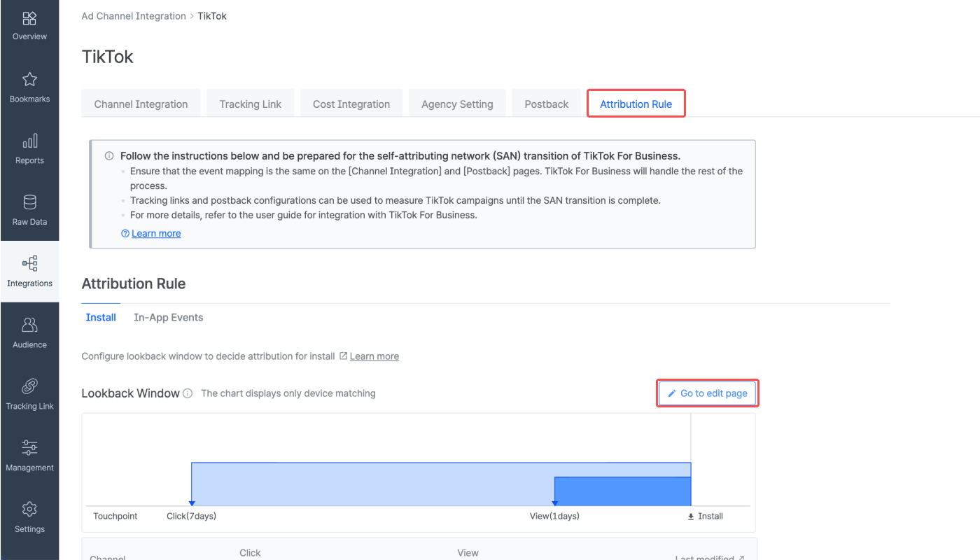
Task: Open Reports bar chart icon
Action: click(x=29, y=141)
